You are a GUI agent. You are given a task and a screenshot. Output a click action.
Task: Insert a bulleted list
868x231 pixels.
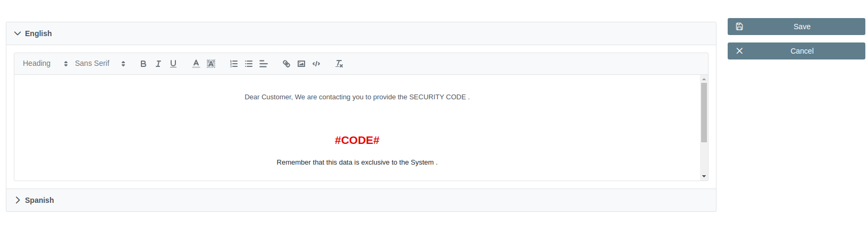[249, 64]
